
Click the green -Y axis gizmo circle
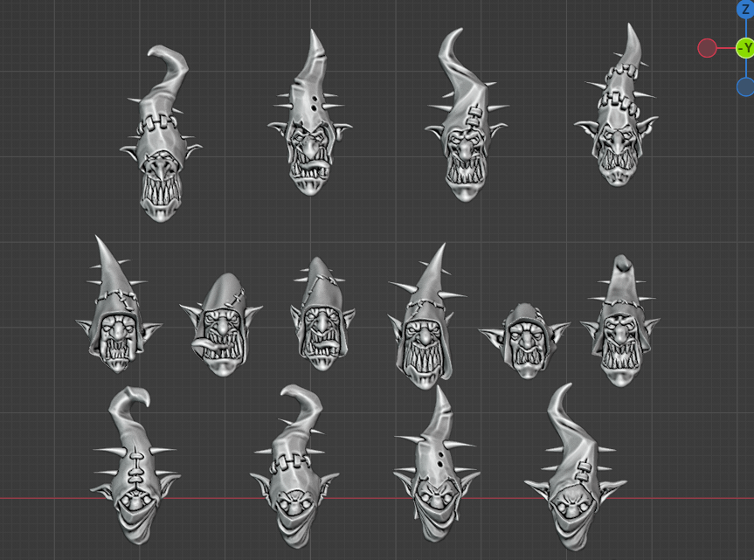point(744,48)
